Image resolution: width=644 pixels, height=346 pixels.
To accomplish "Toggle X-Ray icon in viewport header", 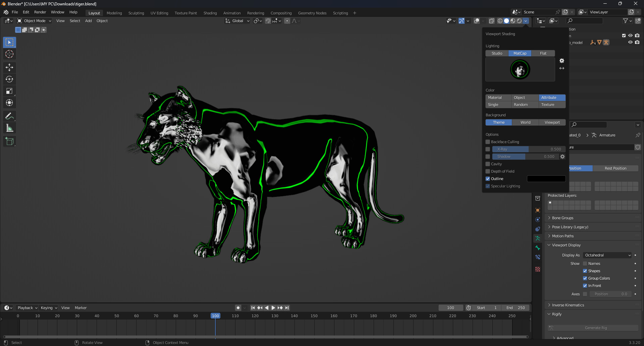I will [491, 21].
